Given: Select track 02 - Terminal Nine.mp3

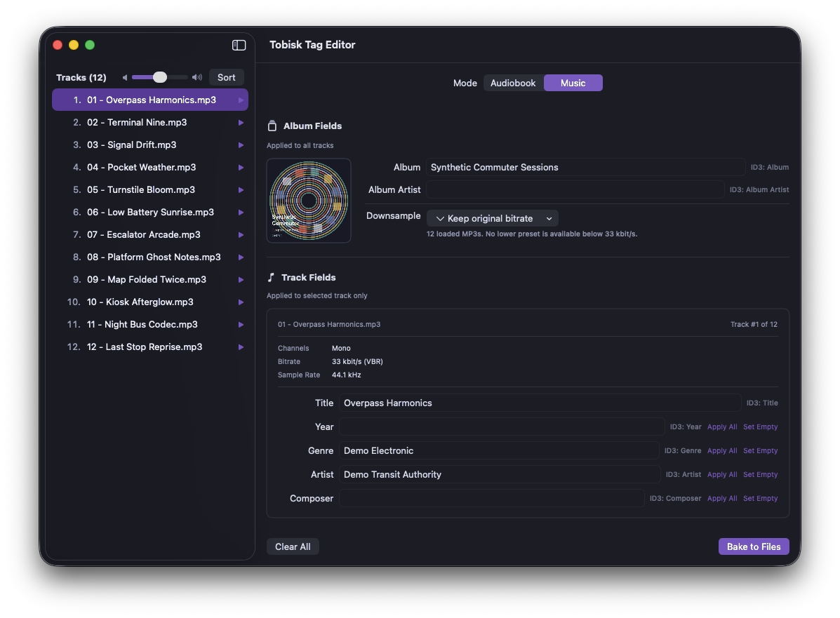Looking at the screenshot, I should click(150, 123).
